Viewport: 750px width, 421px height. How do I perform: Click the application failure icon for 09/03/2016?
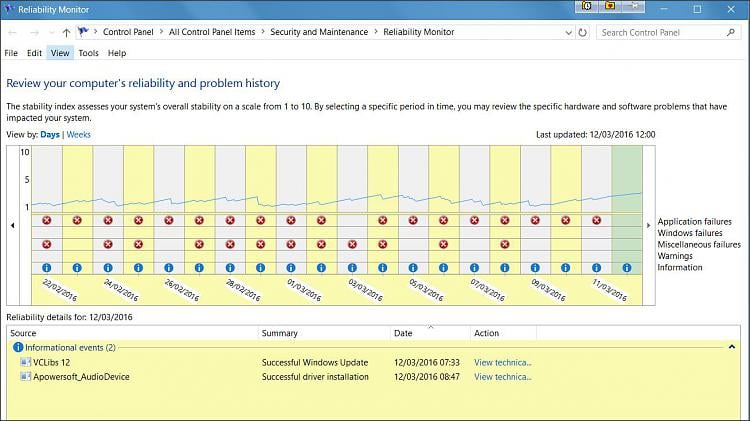tap(535, 220)
